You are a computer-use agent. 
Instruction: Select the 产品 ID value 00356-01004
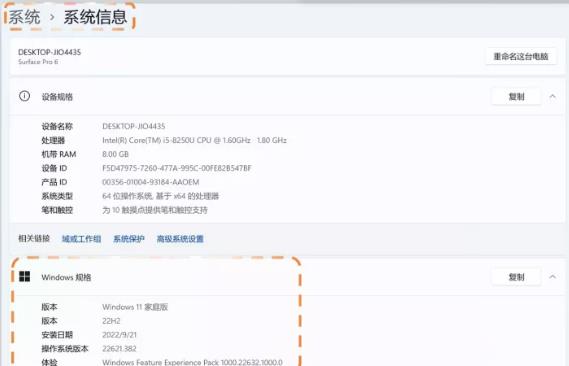coord(151,182)
